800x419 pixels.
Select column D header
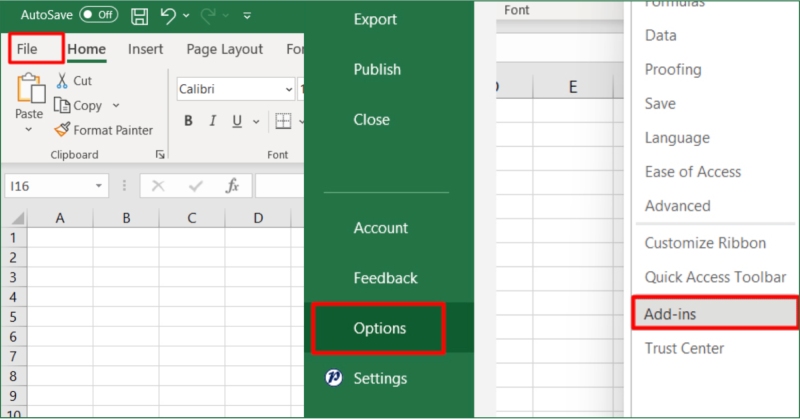pos(258,218)
